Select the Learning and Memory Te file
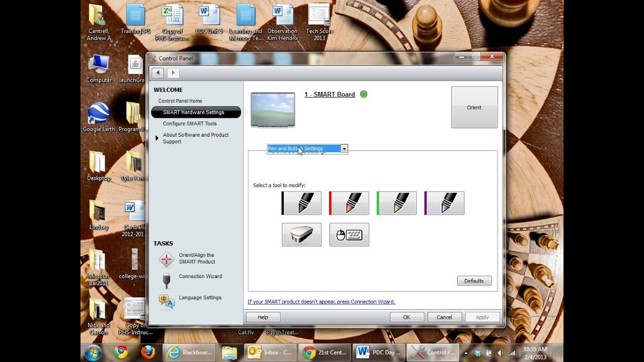Viewport: 644px width, 362px height. (246, 23)
